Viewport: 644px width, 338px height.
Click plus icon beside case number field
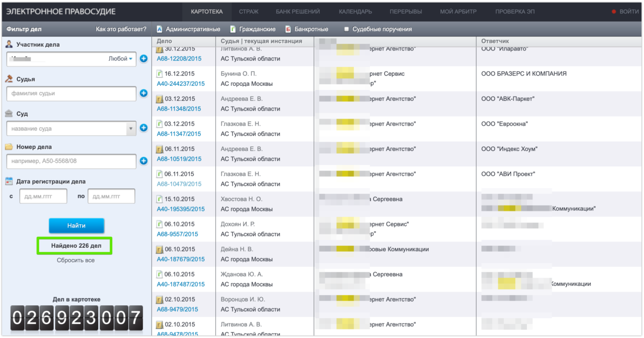tap(144, 161)
